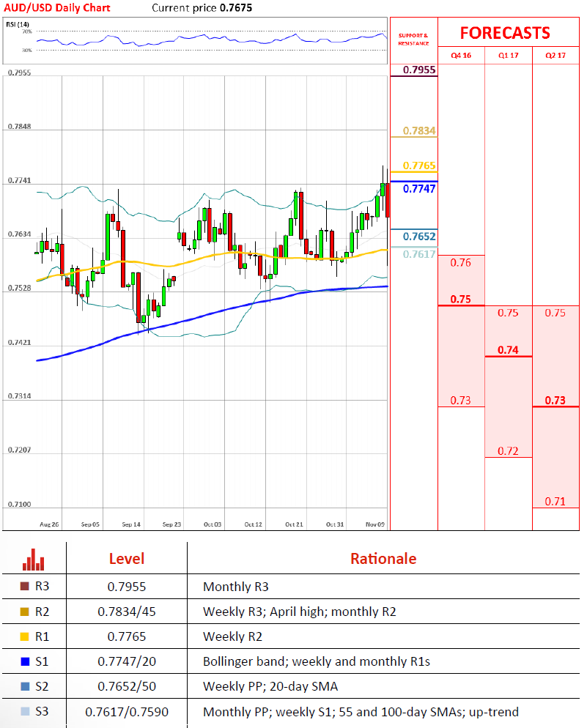The width and height of the screenshot is (587, 728).
Task: Click the Weekly PP; 20-day SMA rationale
Action: pos(270,686)
